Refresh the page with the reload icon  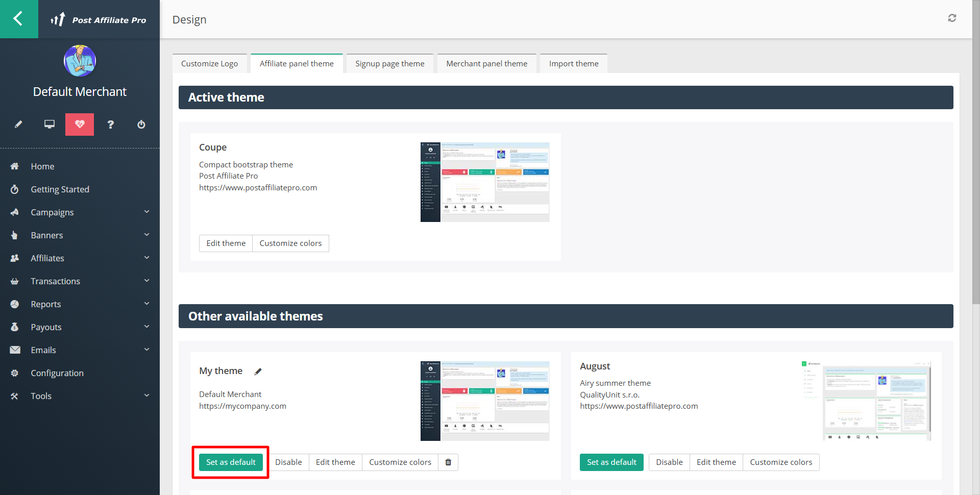pyautogui.click(x=952, y=18)
